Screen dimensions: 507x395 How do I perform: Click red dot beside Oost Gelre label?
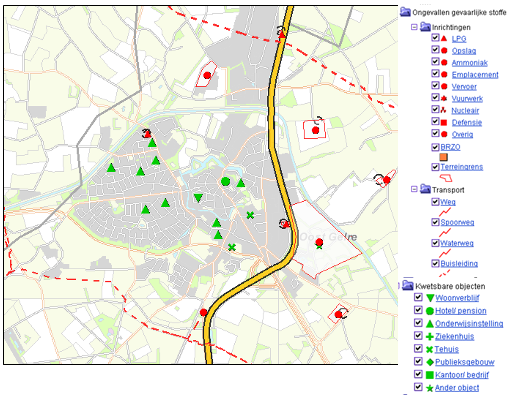click(x=319, y=242)
